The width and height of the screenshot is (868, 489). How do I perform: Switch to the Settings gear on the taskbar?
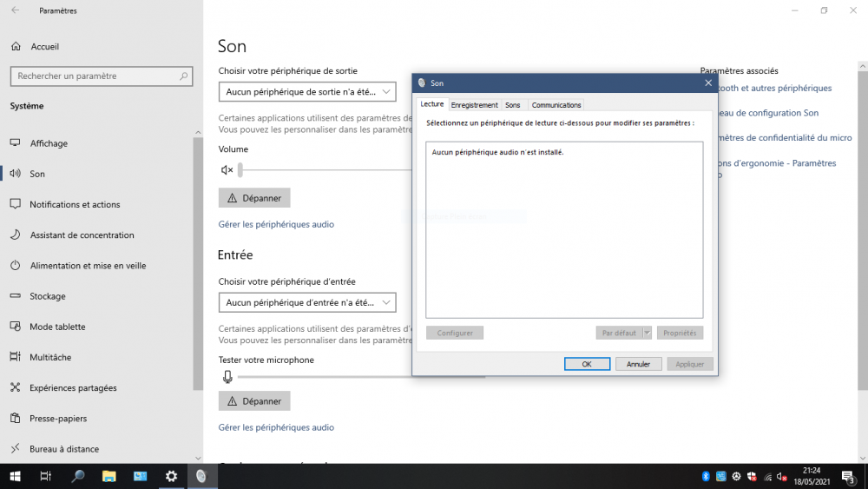[x=172, y=476]
